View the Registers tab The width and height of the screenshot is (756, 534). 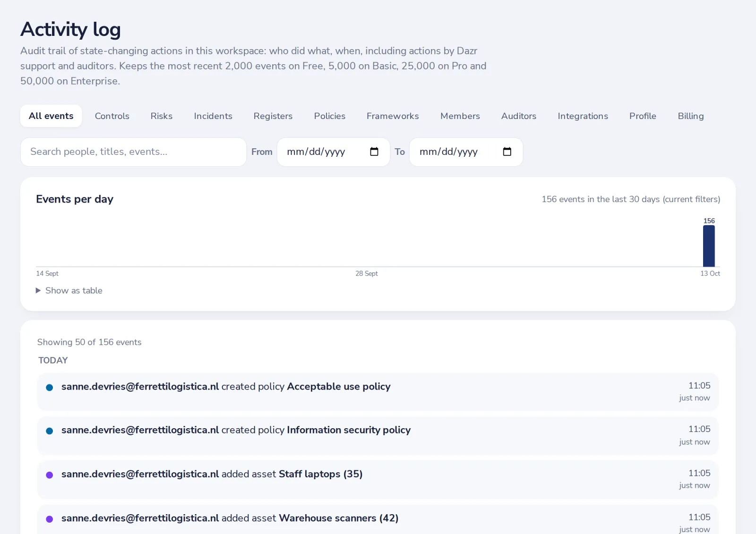pos(273,116)
